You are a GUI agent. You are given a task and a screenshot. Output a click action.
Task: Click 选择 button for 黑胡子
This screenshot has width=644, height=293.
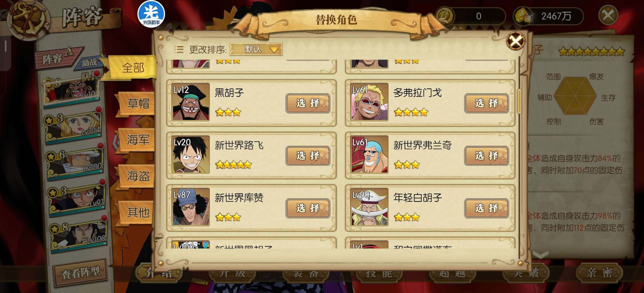click(308, 103)
